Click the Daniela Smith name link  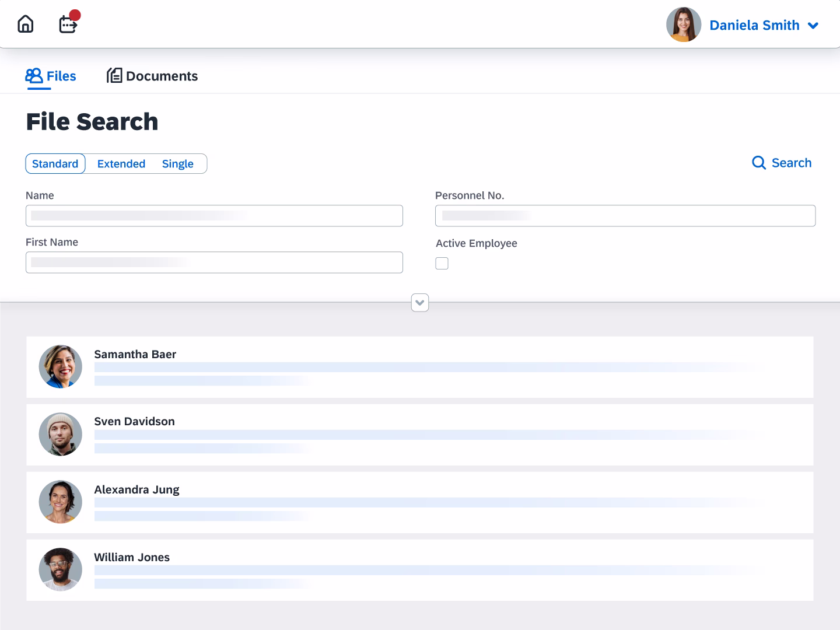(754, 25)
